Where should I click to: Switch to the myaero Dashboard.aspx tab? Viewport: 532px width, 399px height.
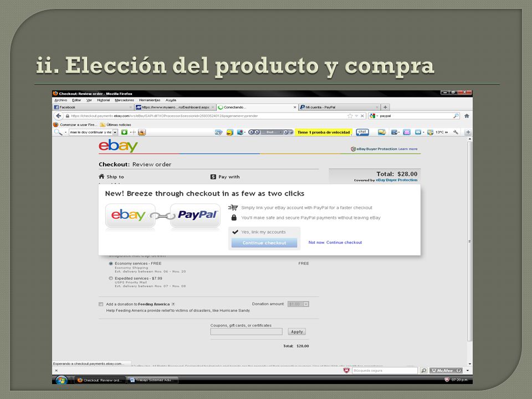click(175, 107)
